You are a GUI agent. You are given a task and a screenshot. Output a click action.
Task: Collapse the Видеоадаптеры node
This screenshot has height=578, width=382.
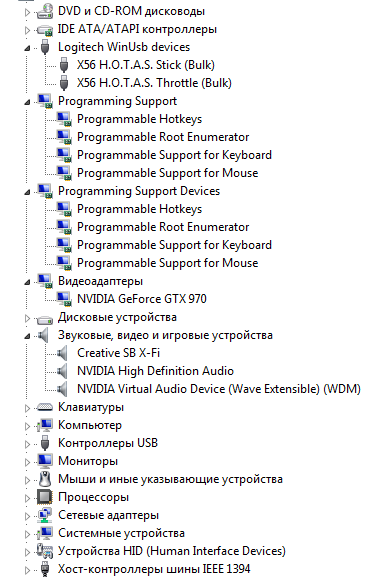pyautogui.click(x=27, y=282)
